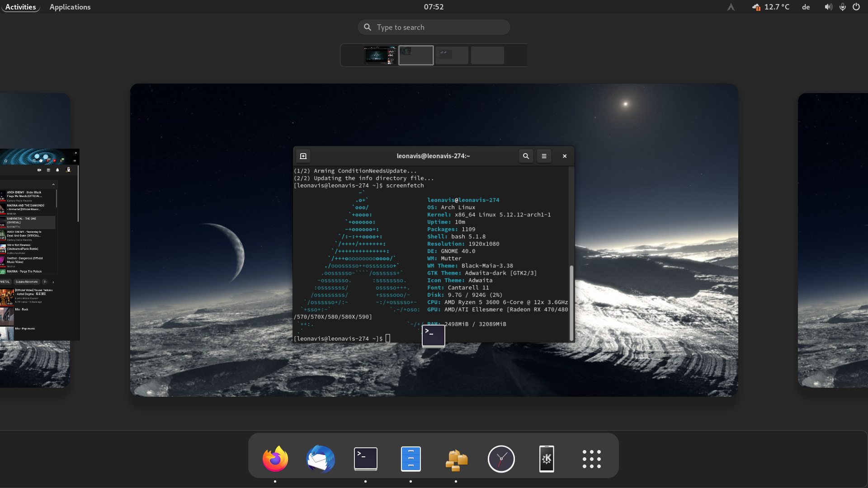Add new terminal tab button
The image size is (868, 488).
pos(303,156)
